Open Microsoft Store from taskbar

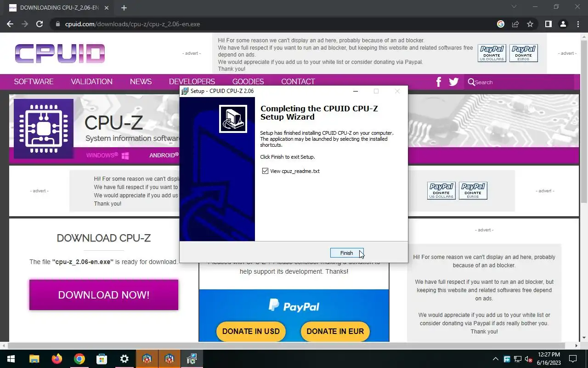(x=102, y=359)
